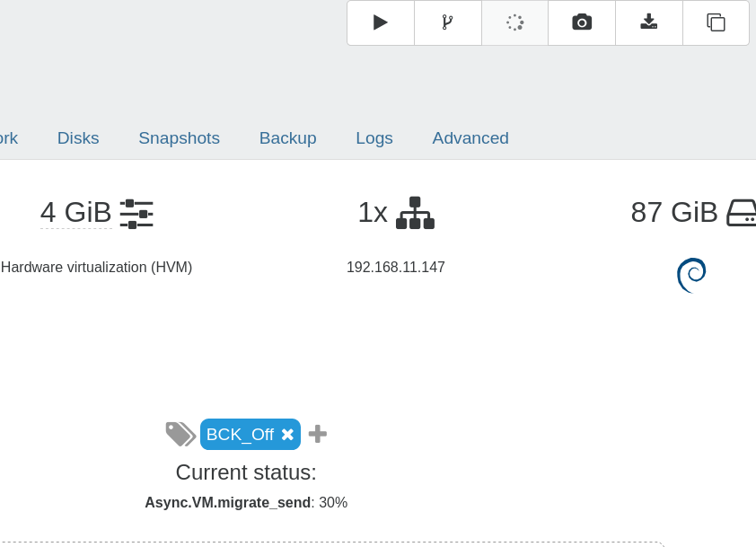Image resolution: width=756 pixels, height=547 pixels.
Task: Click the Hardware virtualization (HVM) text
Action: [x=96, y=268]
